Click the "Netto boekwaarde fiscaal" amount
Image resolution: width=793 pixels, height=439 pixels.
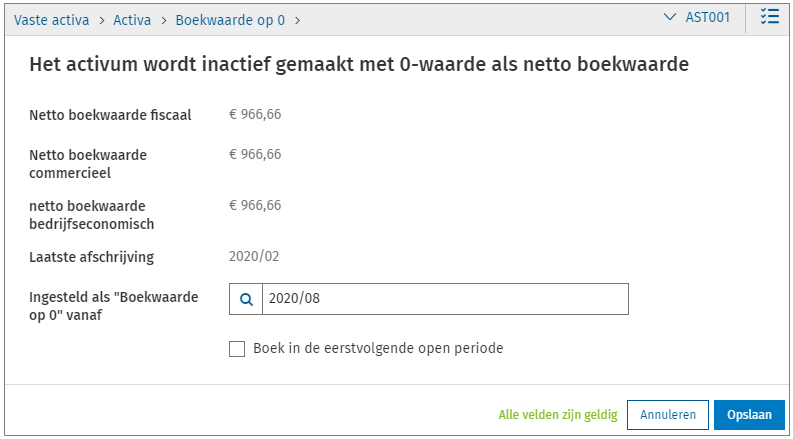click(x=255, y=114)
